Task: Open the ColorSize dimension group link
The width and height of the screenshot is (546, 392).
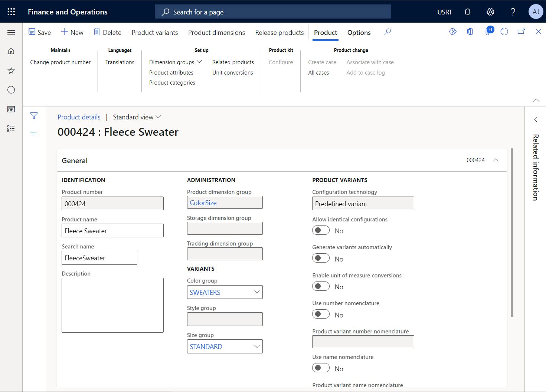Action: pyautogui.click(x=203, y=202)
